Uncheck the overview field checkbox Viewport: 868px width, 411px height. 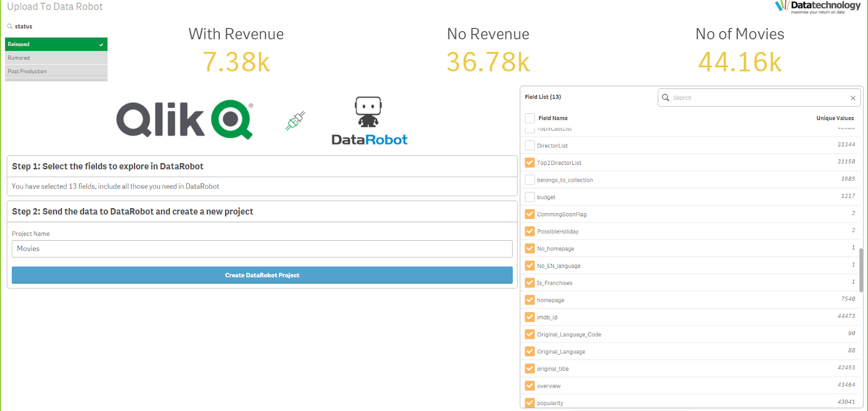click(530, 386)
